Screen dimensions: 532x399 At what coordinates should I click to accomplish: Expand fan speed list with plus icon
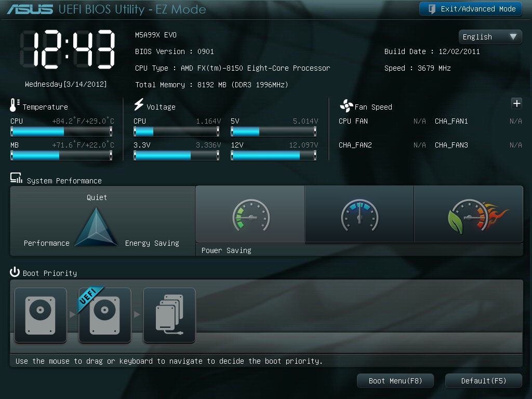click(x=516, y=103)
